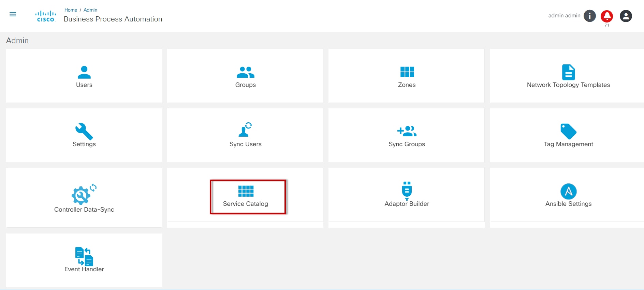The image size is (644, 290).
Task: Click the Ansible Settings logo icon
Action: [x=568, y=192]
